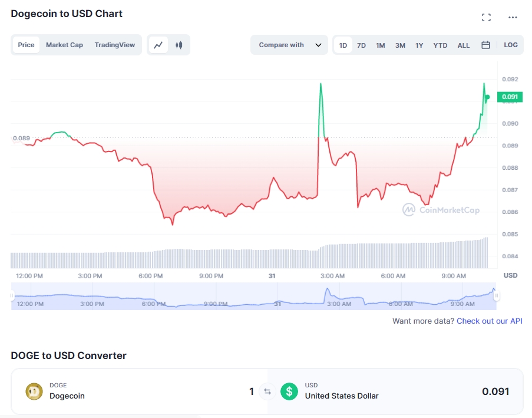Screen dimensions: 532x418
Task: Click the 6:00 PM time axis label
Action: (151, 276)
